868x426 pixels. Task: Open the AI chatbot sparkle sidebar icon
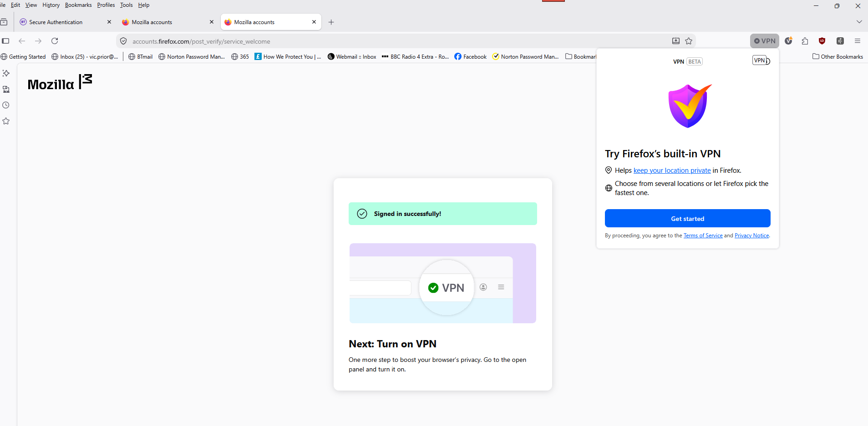[6, 73]
